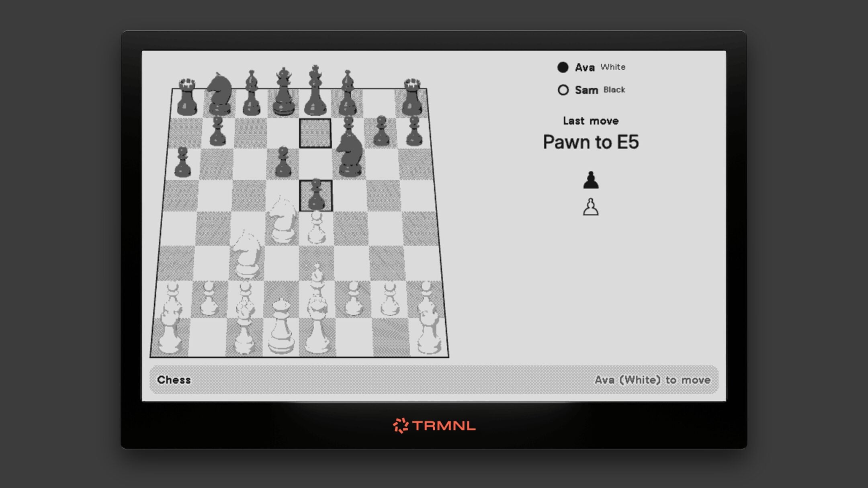Image resolution: width=868 pixels, height=488 pixels.
Task: Click the "Last move" heading
Action: [591, 121]
